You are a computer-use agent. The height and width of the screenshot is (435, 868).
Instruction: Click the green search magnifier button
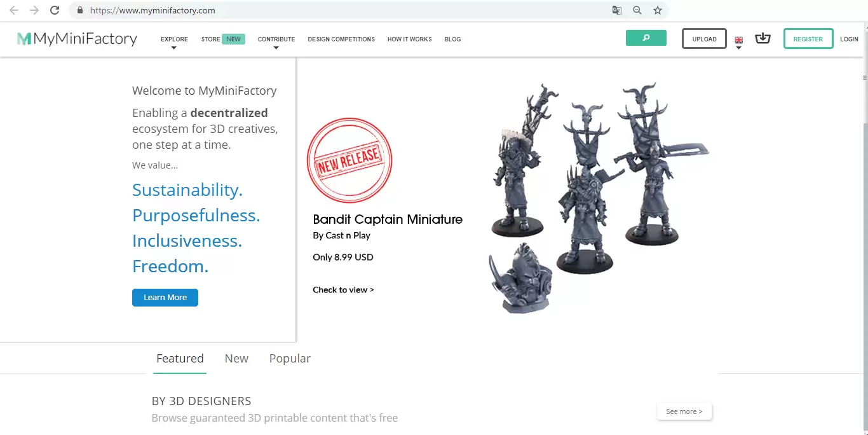pos(646,38)
